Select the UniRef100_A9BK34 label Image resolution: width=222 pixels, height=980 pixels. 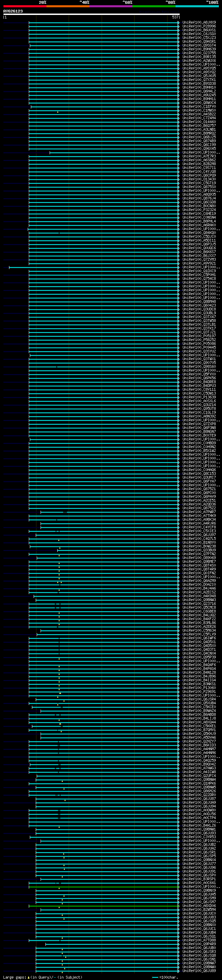tap(199, 520)
